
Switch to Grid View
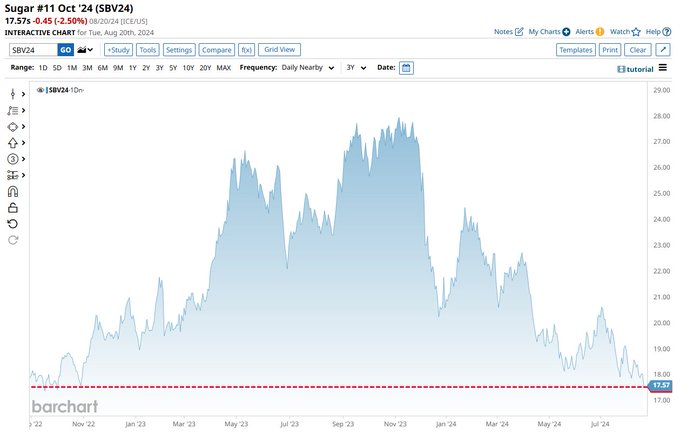(280, 49)
